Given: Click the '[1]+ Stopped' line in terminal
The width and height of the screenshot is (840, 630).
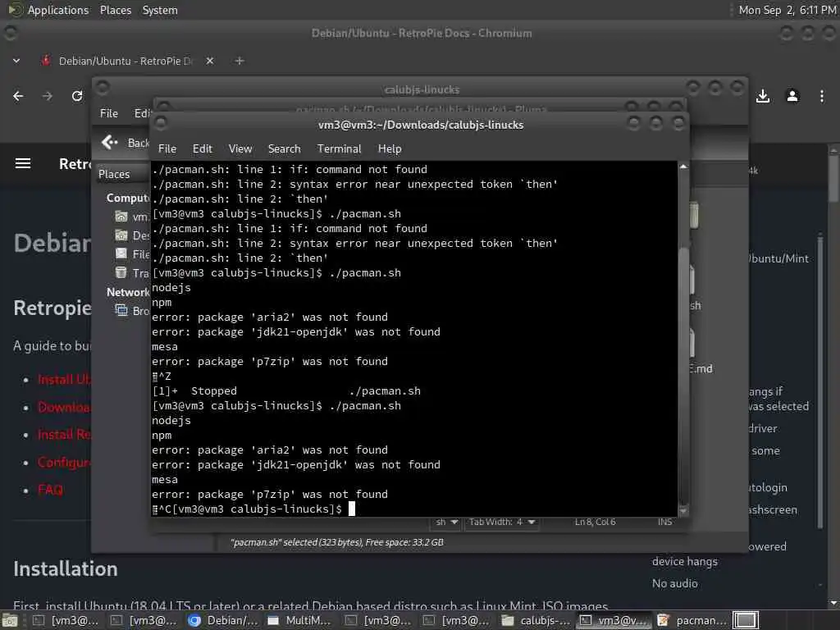Looking at the screenshot, I should coord(286,391).
